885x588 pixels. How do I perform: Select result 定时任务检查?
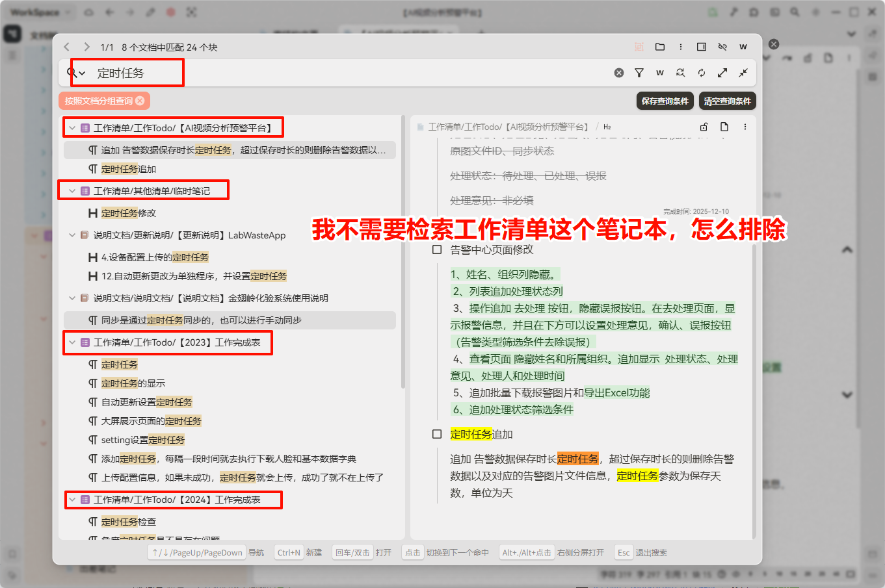pyautogui.click(x=230, y=522)
